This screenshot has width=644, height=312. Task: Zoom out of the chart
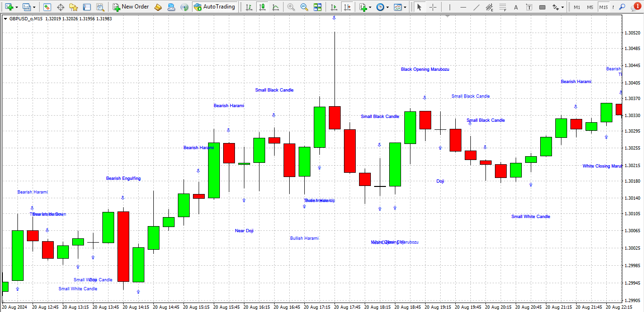coord(304,7)
